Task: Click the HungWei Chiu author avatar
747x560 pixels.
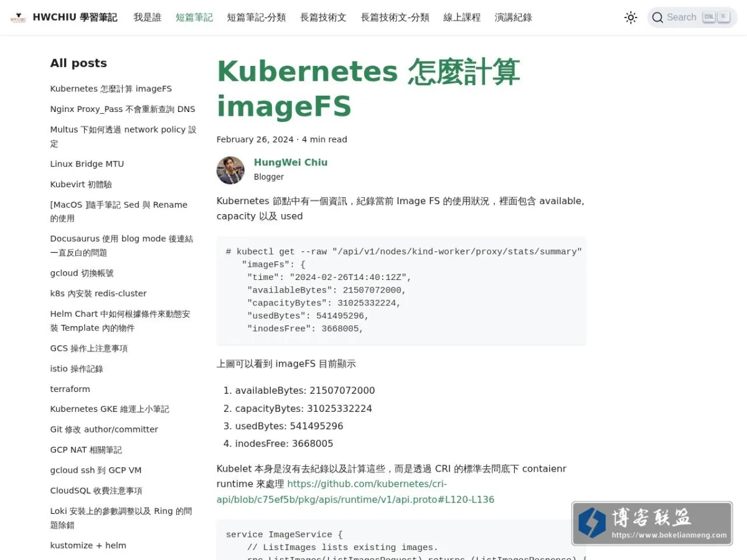Action: tap(230, 170)
